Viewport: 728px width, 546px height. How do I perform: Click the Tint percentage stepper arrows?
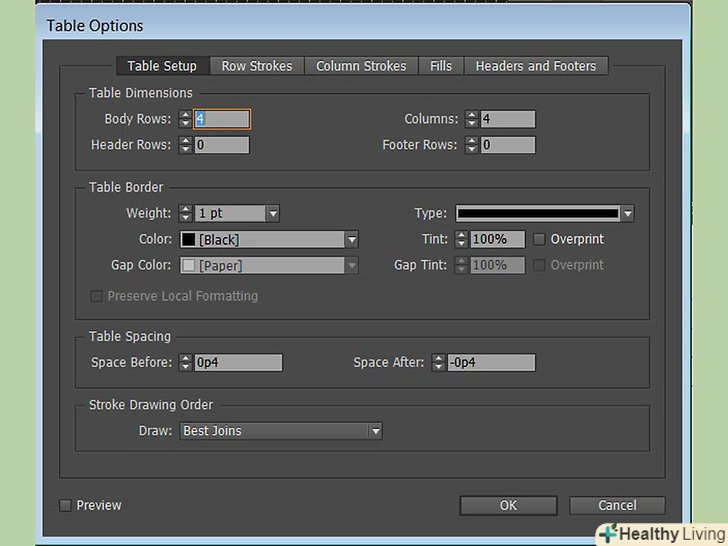[460, 239]
